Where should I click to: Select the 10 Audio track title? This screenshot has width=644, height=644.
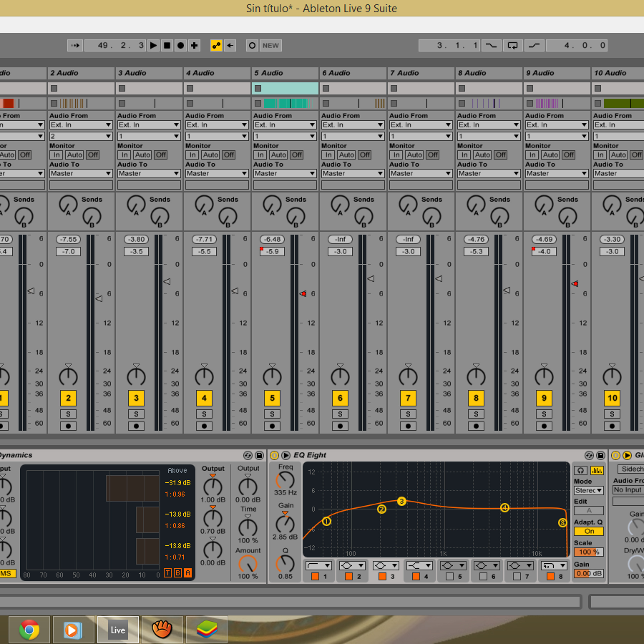click(x=618, y=73)
